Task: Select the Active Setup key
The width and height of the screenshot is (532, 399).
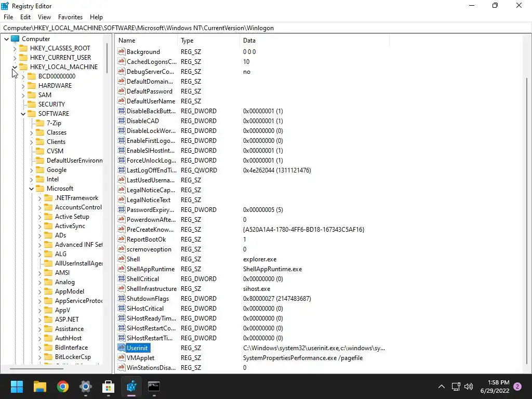Action: (72, 217)
